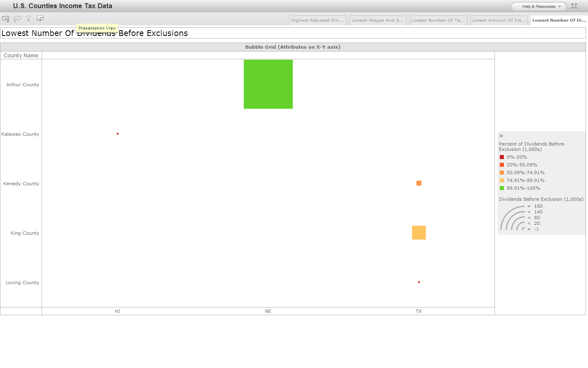Click the Undo icon on the toolbar
Screen dimensions: 588x368
click(x=5, y=18)
